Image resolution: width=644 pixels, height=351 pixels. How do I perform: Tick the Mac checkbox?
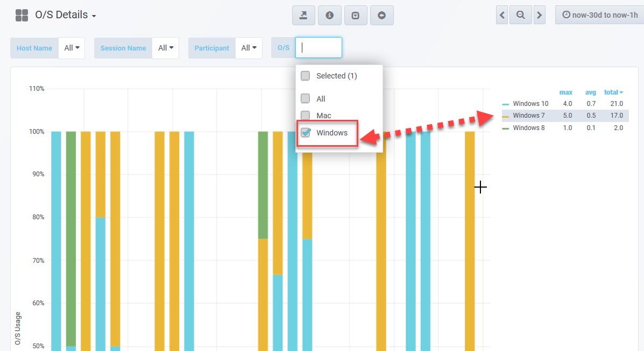click(305, 116)
